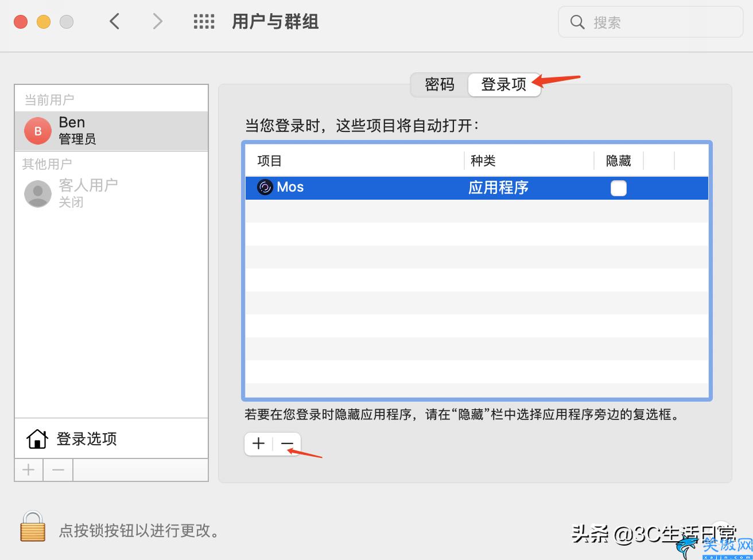Switch to the 登录项 tab
This screenshot has width=753, height=560.
coord(504,84)
